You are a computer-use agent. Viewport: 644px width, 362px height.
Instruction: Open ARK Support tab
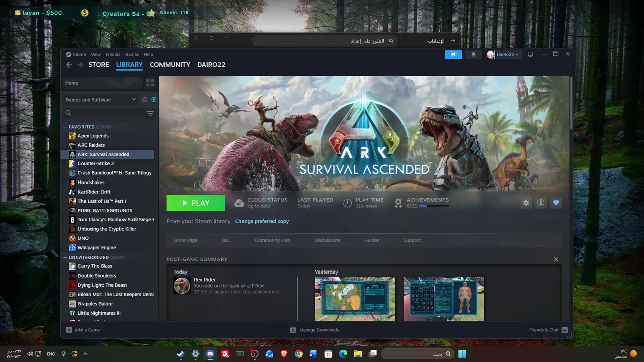click(412, 240)
